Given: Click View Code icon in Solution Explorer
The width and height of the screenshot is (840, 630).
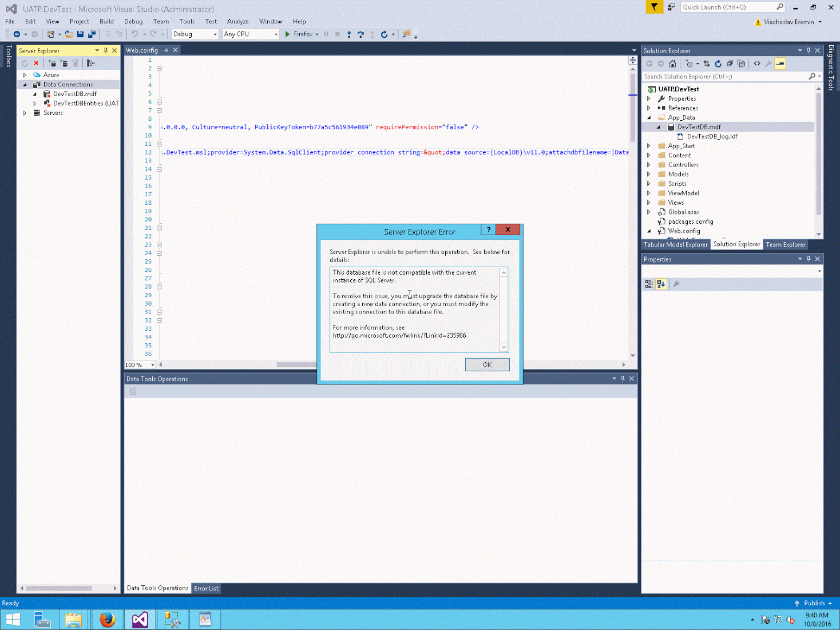Looking at the screenshot, I should tap(757, 64).
